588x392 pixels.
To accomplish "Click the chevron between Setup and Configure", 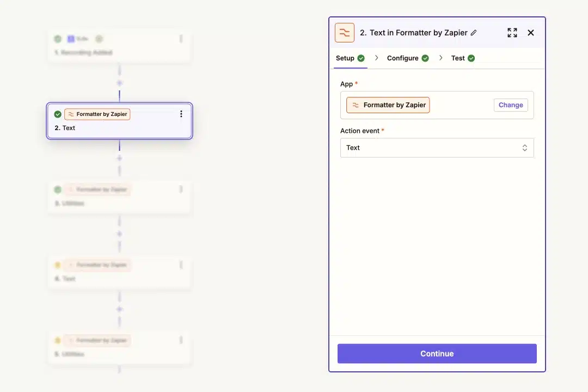I will (x=377, y=58).
